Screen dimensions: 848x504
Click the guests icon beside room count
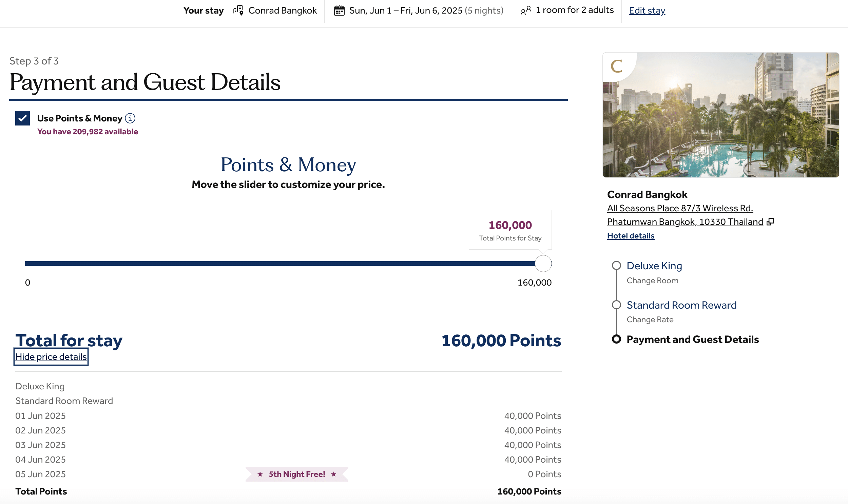coord(525,11)
